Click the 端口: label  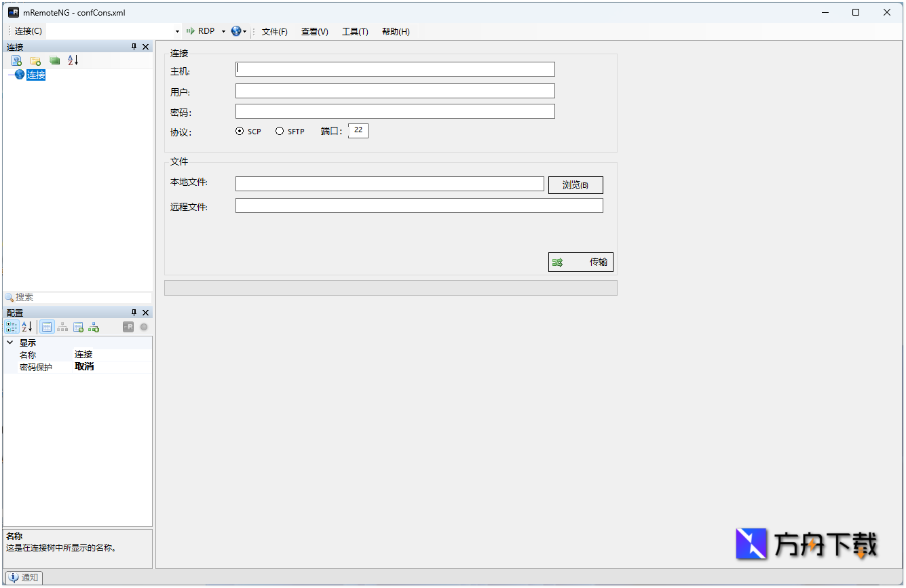point(332,132)
